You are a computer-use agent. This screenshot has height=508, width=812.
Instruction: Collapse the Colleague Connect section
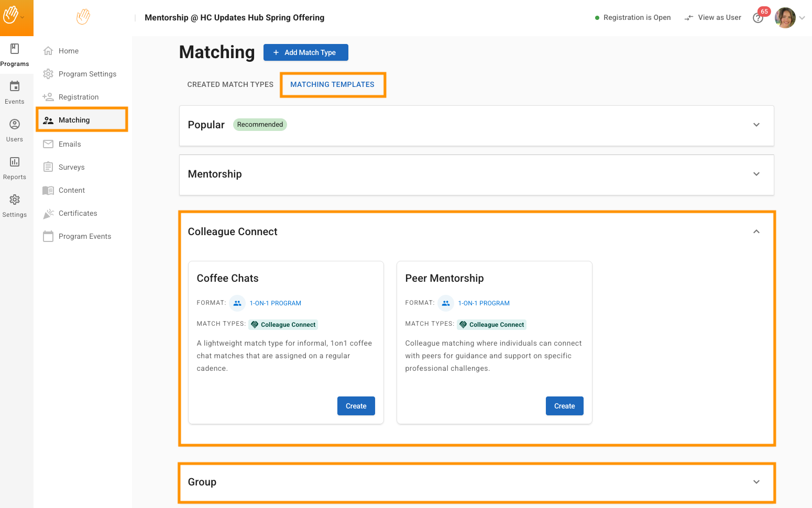(x=756, y=231)
